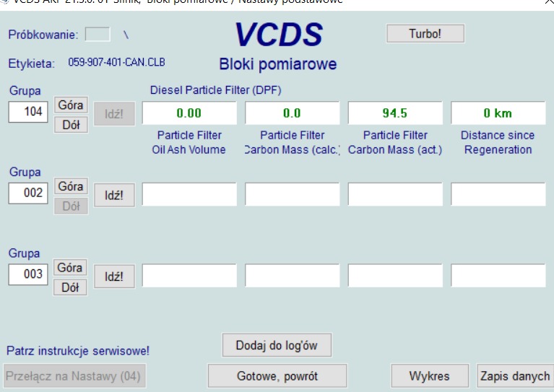The height and width of the screenshot is (392, 554).
Task: Open the Wykres graph view
Action: pos(430,376)
